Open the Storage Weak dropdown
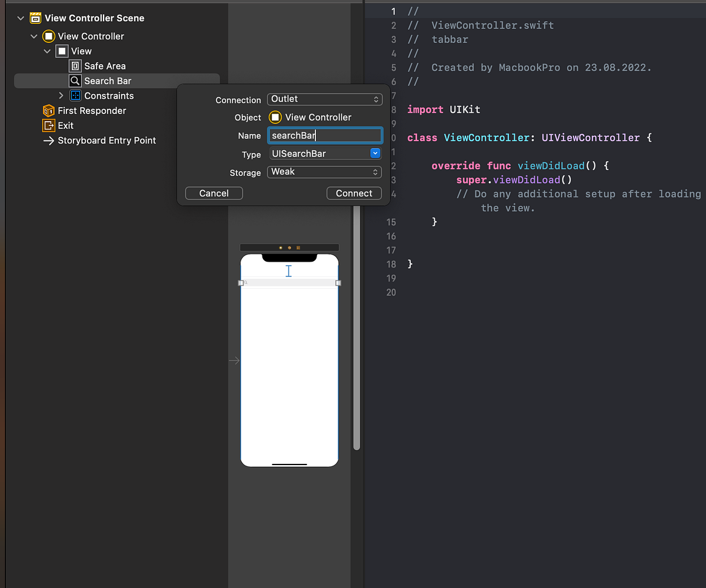Screen dimensions: 706x588 click(324, 172)
